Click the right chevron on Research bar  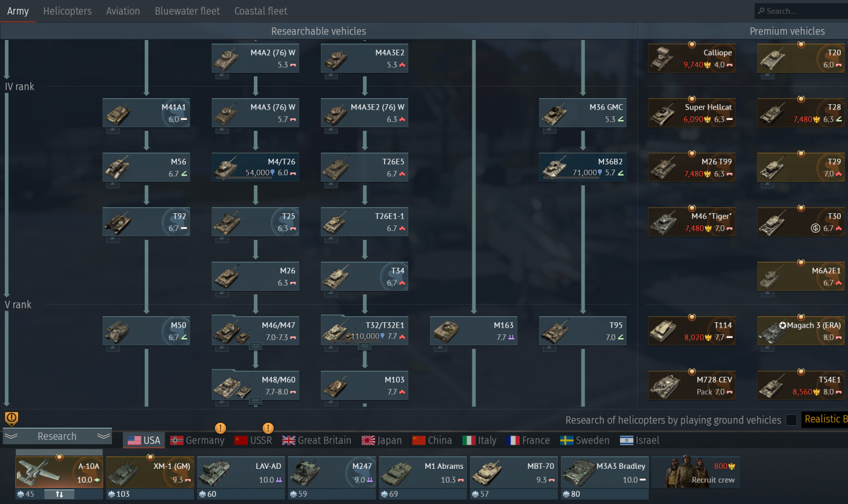tap(104, 436)
